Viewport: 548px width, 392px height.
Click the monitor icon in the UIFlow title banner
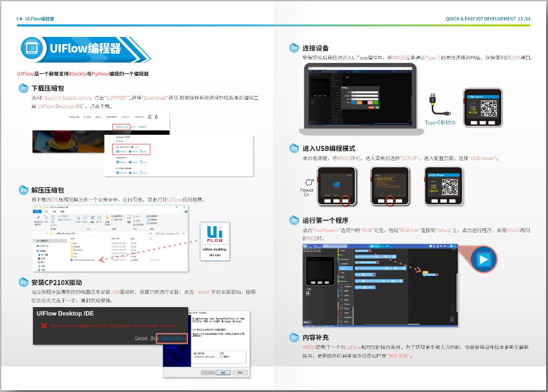click(32, 49)
